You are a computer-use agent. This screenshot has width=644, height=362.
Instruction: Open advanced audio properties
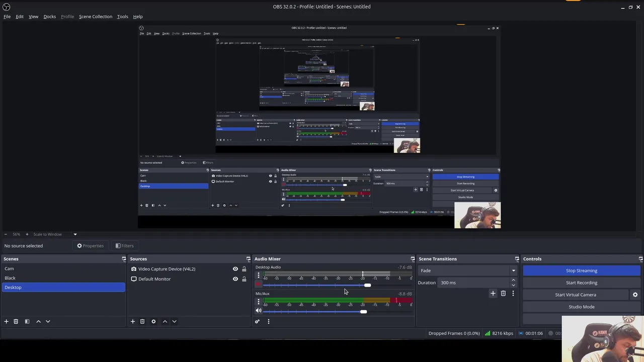[x=257, y=321]
